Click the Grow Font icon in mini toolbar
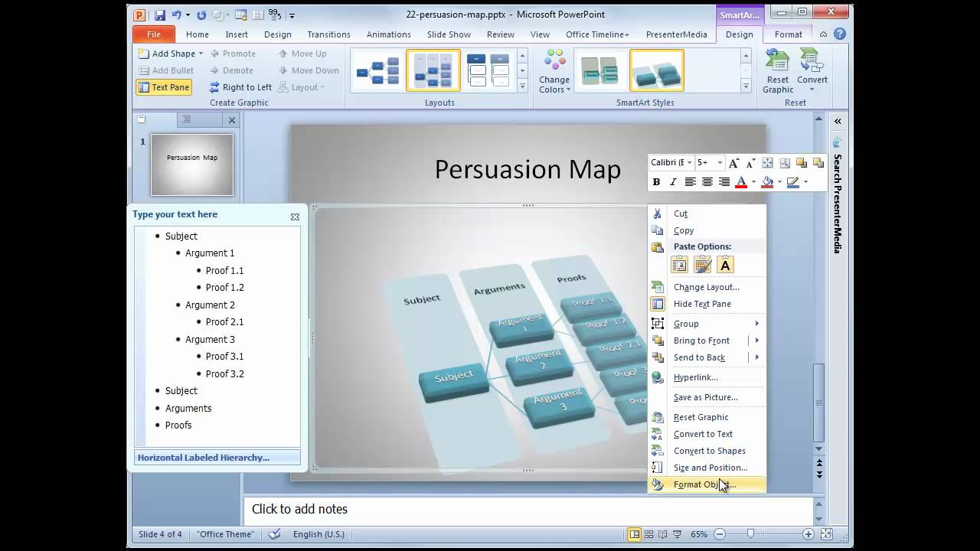 click(x=734, y=162)
